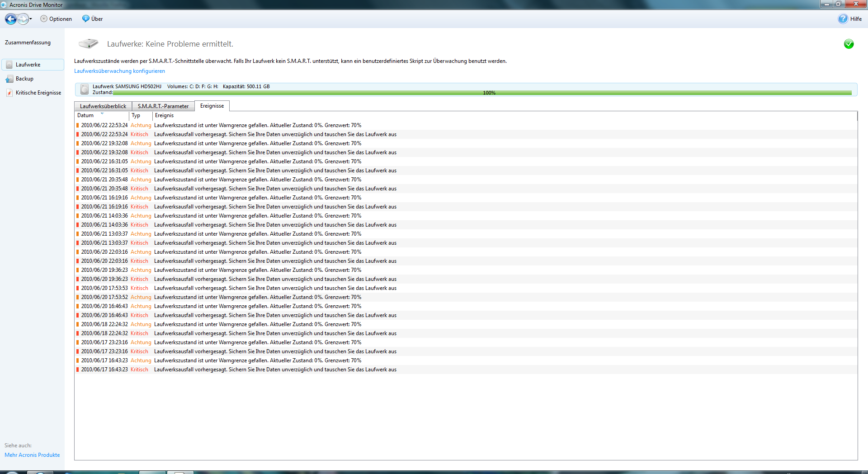The height and width of the screenshot is (474, 868).
Task: Click the green Zustand 100% health bar
Action: (x=482, y=93)
